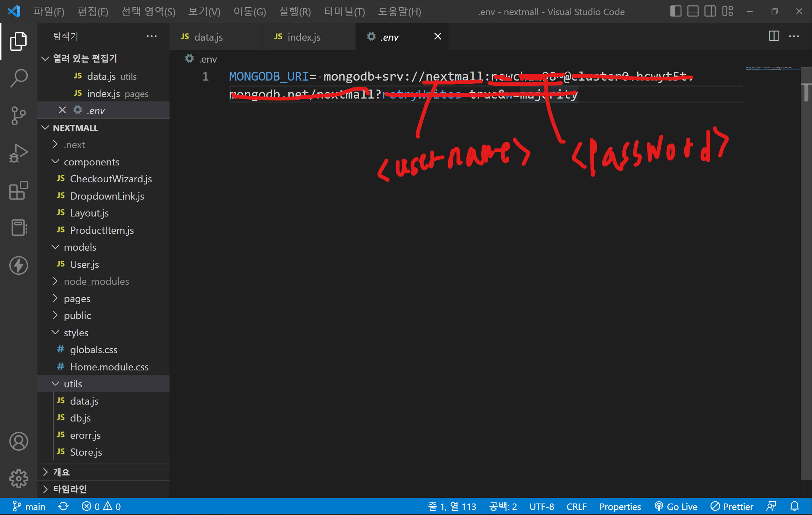Expand the 타임라인 timeline section
Image resolution: width=812 pixels, height=515 pixels.
tap(104, 489)
